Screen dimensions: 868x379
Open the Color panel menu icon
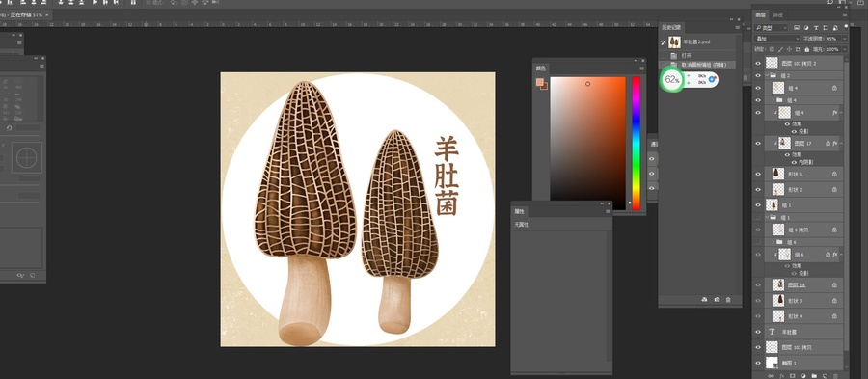click(641, 68)
